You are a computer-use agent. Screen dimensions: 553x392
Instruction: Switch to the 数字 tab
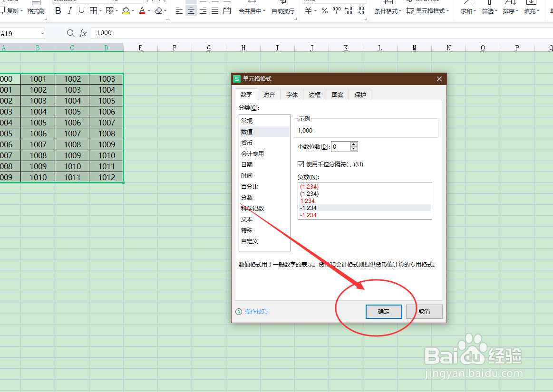pyautogui.click(x=246, y=95)
